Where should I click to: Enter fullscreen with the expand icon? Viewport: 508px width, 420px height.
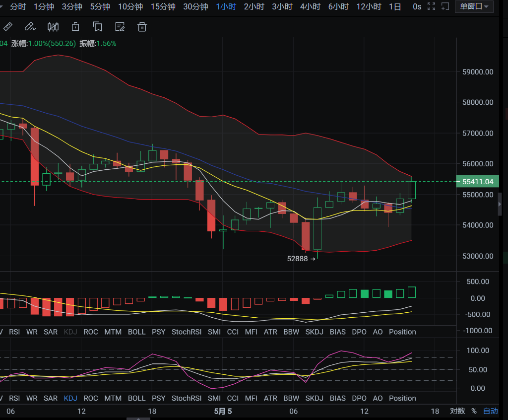(431, 6)
